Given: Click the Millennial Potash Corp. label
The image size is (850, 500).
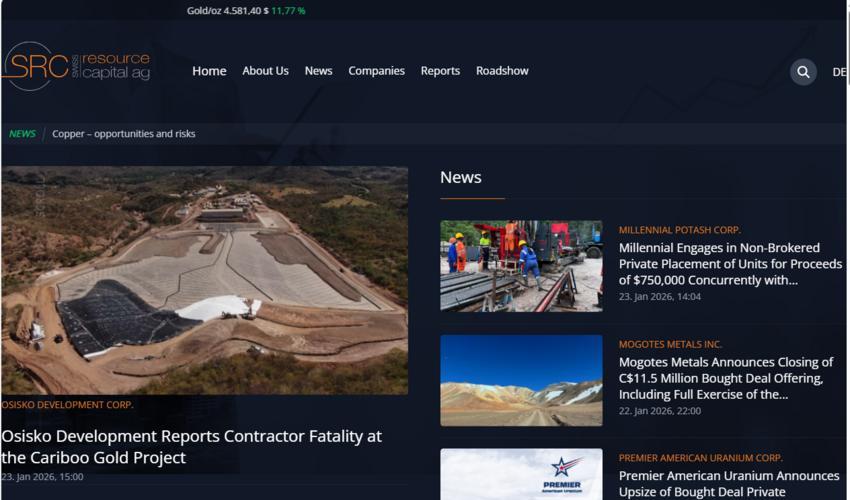Looking at the screenshot, I should pos(680,230).
